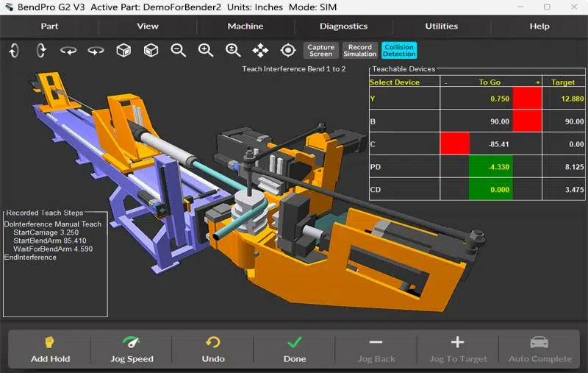Viewport: 588px width, 373px height.
Task: Click the Target value 8.125
Action: 574,166
